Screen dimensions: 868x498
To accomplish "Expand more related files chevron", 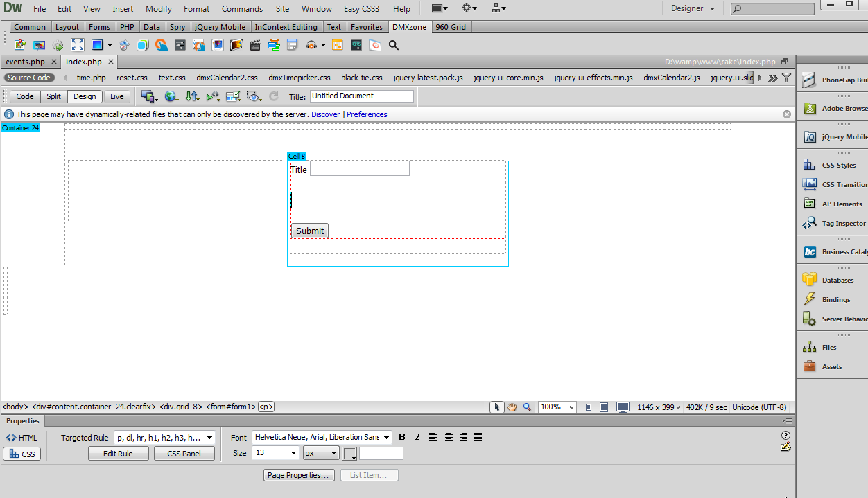I will 774,78.
